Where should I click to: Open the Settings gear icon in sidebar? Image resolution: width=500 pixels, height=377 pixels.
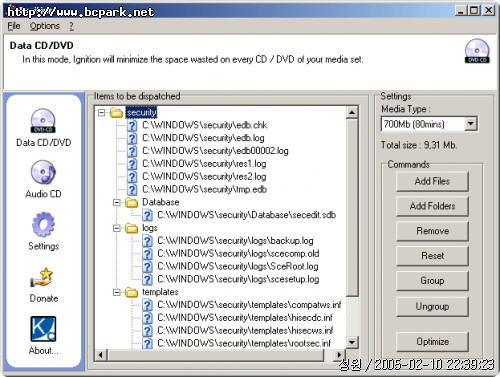coord(43,224)
